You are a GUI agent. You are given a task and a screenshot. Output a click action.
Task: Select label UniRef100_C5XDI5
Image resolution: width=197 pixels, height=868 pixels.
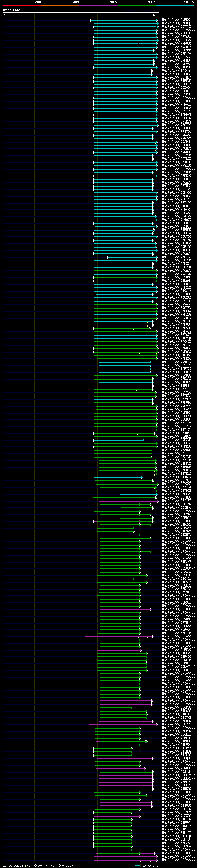click(177, 226)
